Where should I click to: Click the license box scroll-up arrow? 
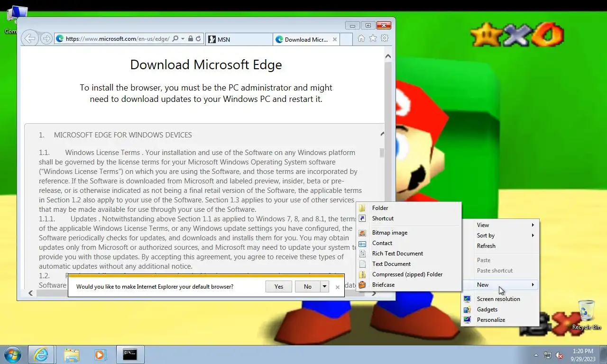tap(382, 134)
